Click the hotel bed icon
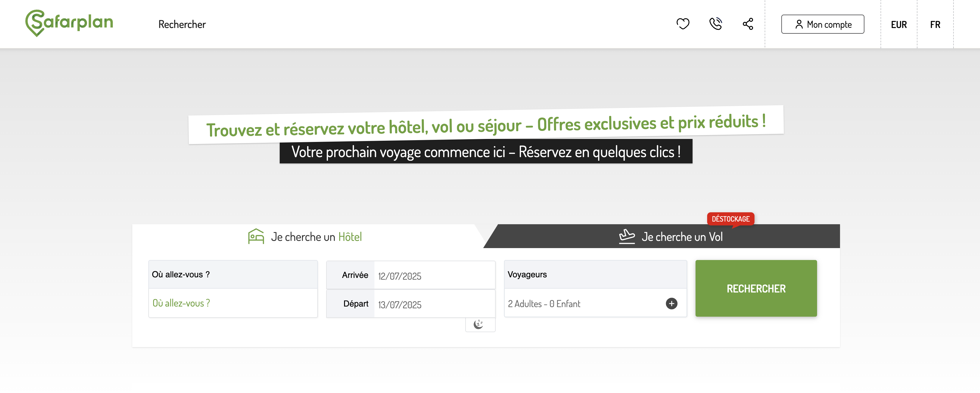Screen dimensions: 980x393 [x=256, y=236]
